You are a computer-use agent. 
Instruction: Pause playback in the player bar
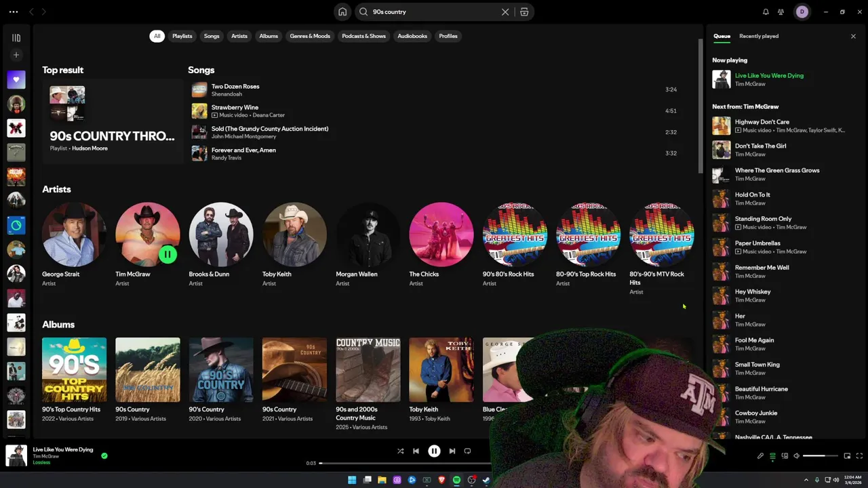434,451
